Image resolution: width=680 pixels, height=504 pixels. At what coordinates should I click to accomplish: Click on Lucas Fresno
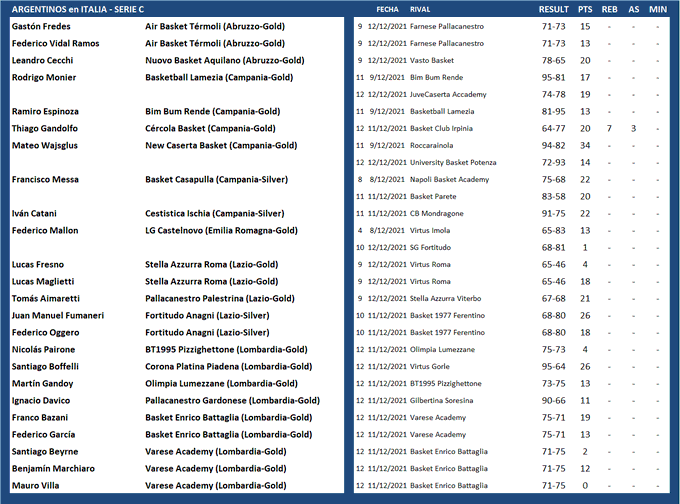pyautogui.click(x=38, y=265)
